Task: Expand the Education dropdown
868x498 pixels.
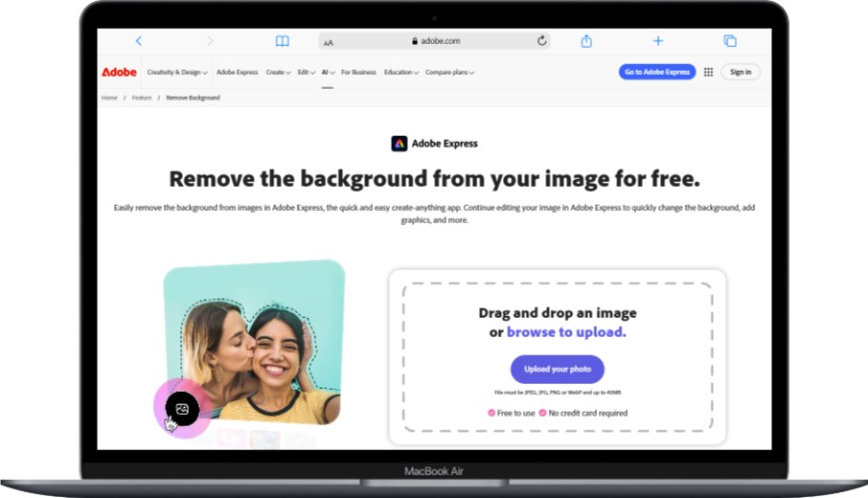Action: 401,72
